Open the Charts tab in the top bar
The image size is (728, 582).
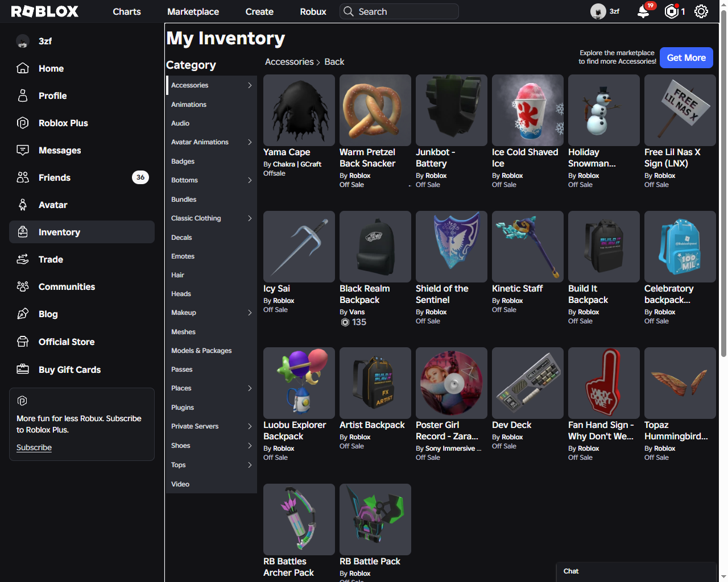[x=127, y=11]
